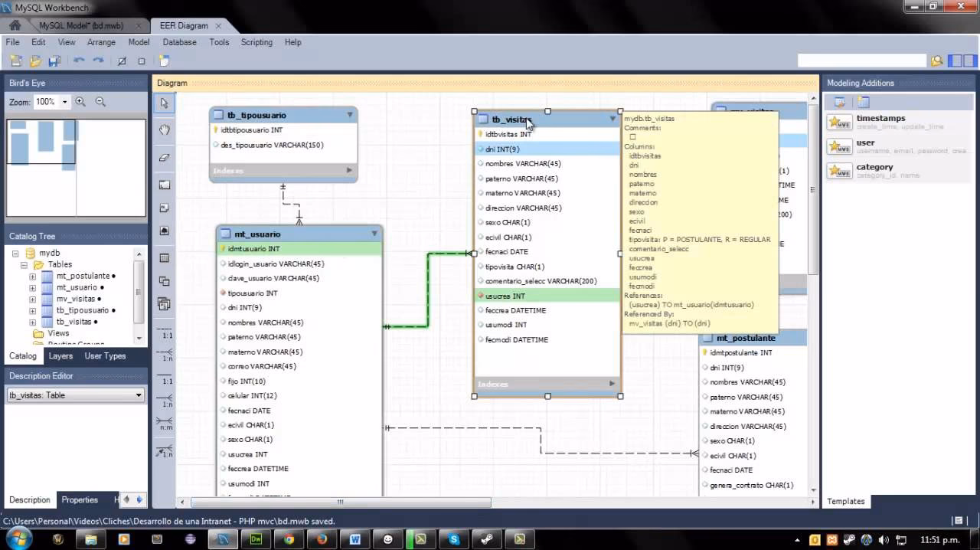Screen dimensions: 980x550
Task: Switch to the User Types tab
Action: [105, 356]
